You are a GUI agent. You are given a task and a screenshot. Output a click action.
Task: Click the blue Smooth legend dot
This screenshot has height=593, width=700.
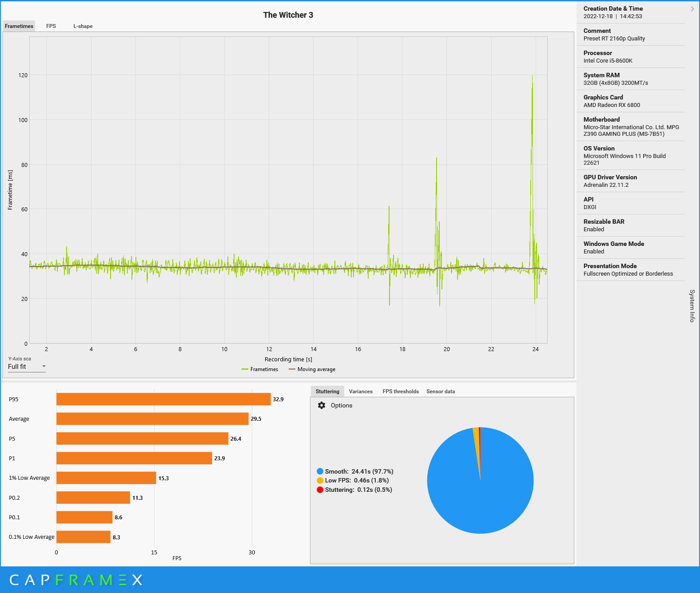pos(320,471)
